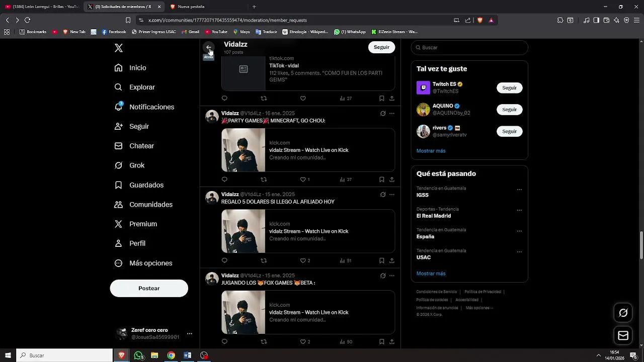Go back using Atrás arrow
Viewport: 644px width, 362px height.
click(208, 47)
